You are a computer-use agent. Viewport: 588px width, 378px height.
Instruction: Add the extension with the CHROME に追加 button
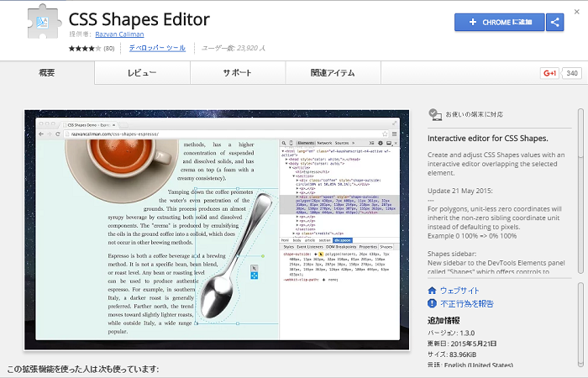(500, 22)
